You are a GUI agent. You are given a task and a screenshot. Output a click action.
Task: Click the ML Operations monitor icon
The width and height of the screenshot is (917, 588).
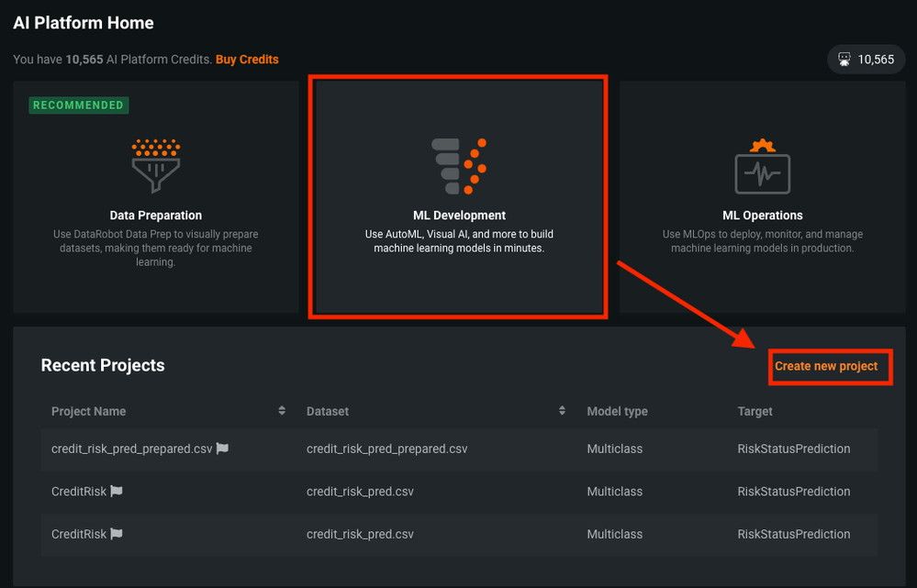point(762,167)
